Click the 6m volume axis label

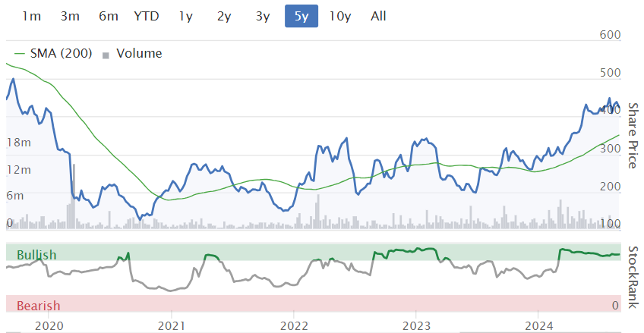coord(15,196)
